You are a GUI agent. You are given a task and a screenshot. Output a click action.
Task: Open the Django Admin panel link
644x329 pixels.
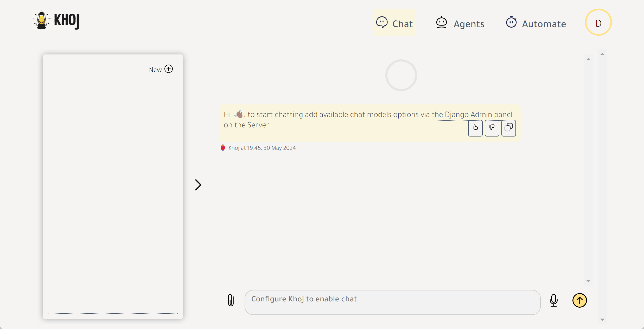472,115
